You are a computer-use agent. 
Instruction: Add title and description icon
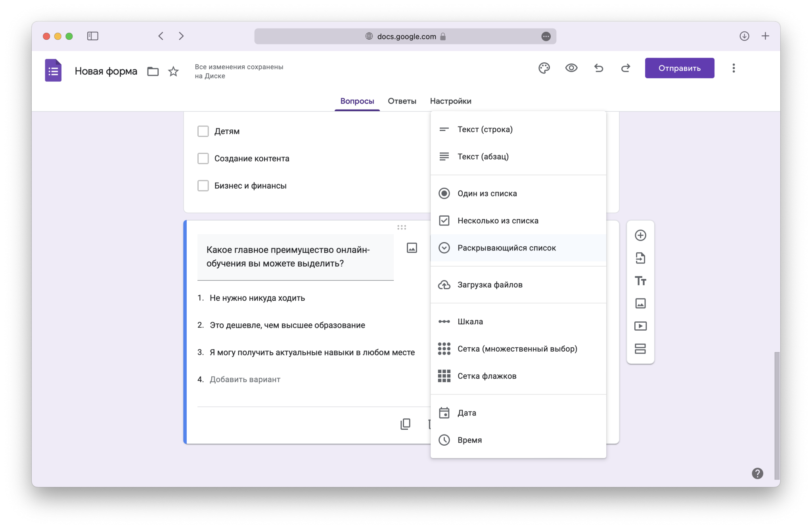pyautogui.click(x=640, y=281)
